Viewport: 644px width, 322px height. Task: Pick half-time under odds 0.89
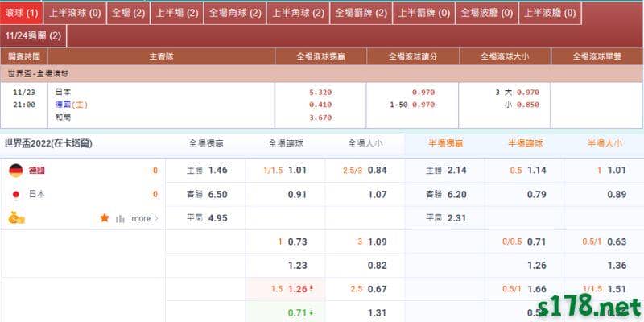tap(617, 194)
